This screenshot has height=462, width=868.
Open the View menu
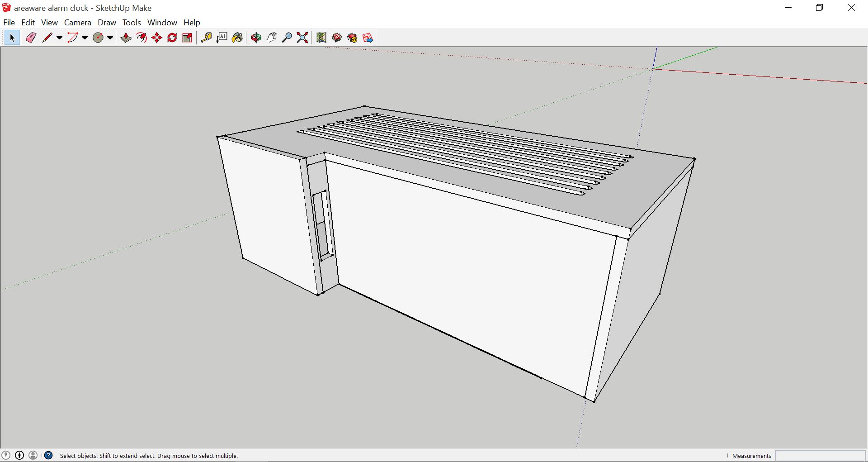tap(49, 22)
